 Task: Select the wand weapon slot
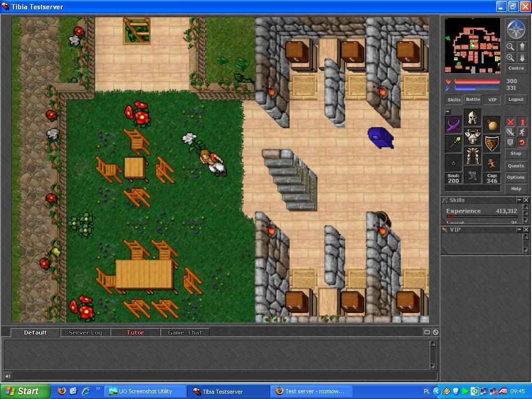coord(454,143)
